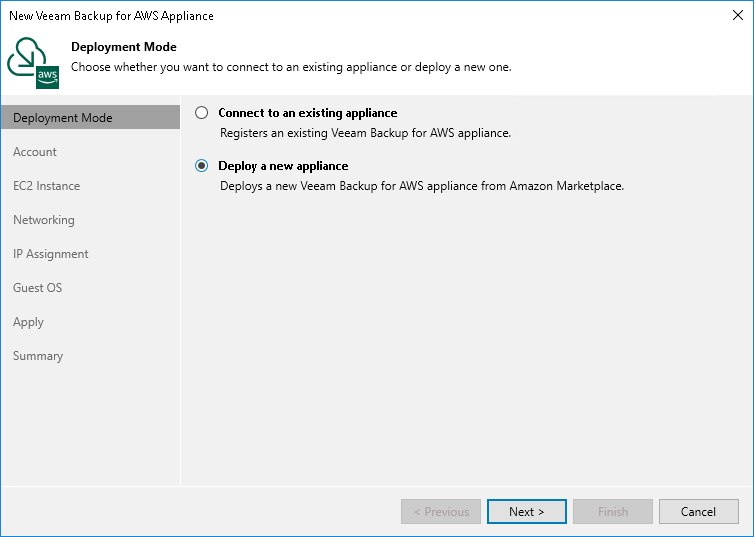Screen dimensions: 754x537
Task: View the Summary step
Action: [x=38, y=356]
